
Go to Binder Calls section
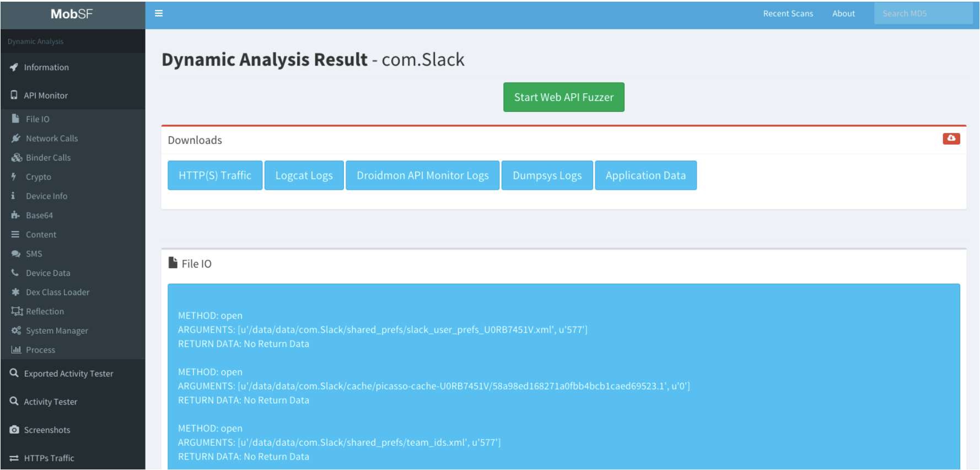tap(73, 158)
